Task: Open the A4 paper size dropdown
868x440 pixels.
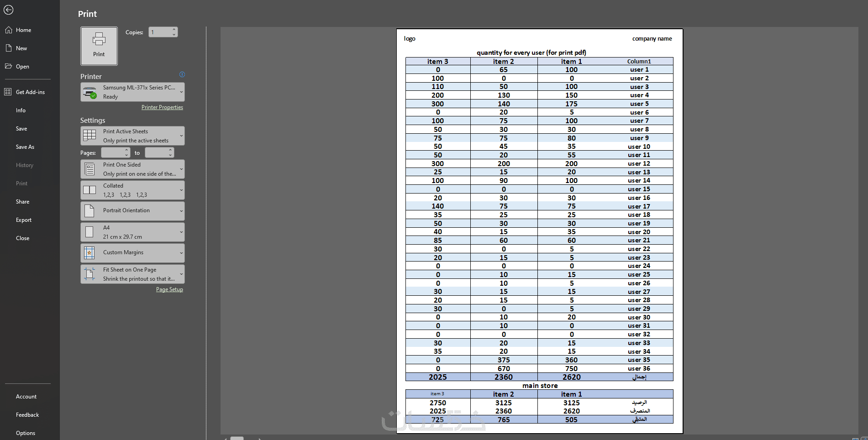Action: [133, 232]
